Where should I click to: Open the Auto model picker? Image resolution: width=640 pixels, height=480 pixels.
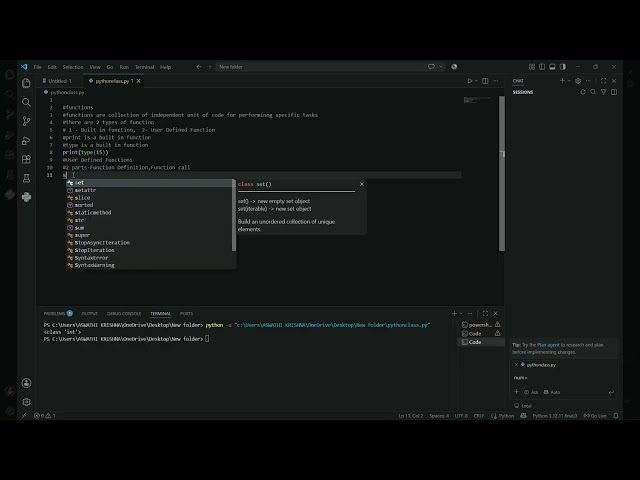coord(552,392)
